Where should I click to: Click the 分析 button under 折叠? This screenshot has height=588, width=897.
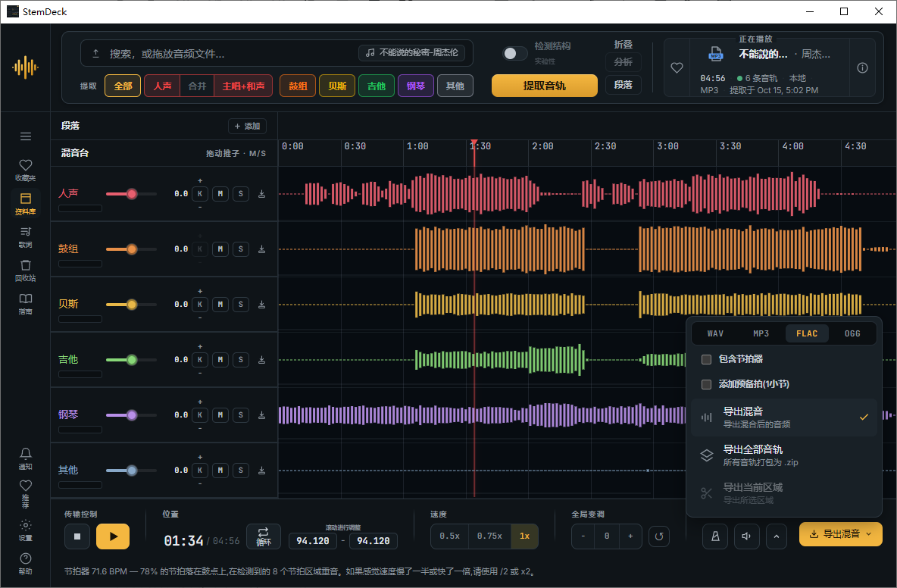click(x=623, y=62)
